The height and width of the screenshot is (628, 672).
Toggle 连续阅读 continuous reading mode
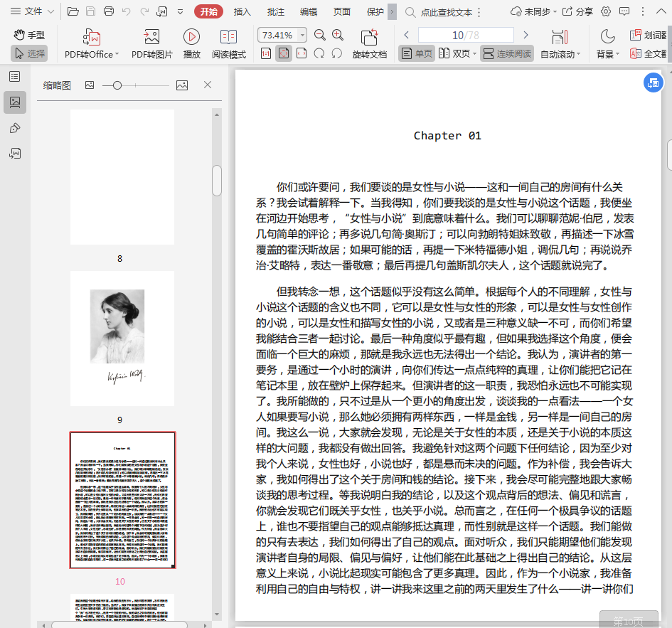coord(506,53)
